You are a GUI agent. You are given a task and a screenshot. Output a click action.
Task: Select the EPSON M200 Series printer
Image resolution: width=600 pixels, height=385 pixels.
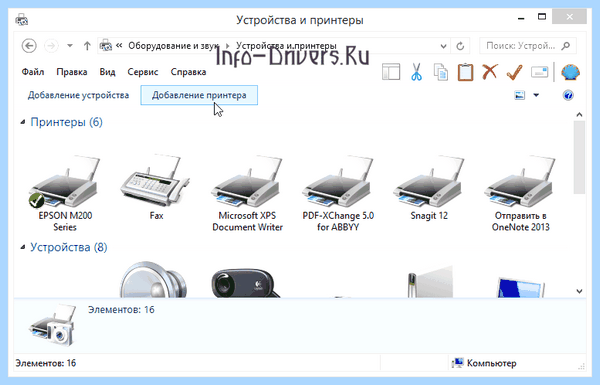point(65,193)
